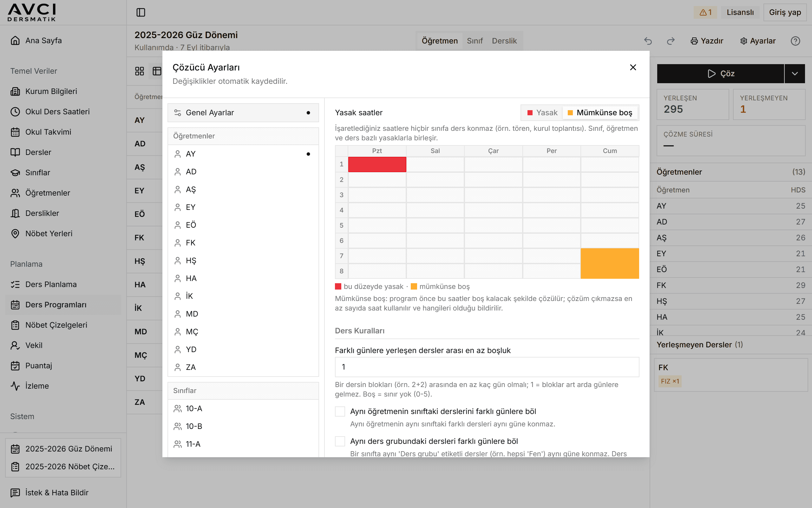This screenshot has height=508, width=812.
Task: Open the Puantaj page
Action: [63, 365]
